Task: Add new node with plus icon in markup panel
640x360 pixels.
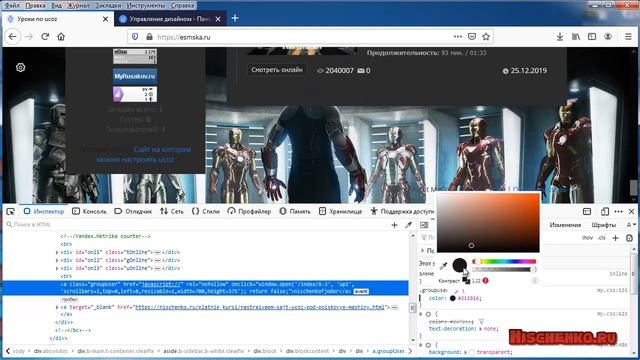Action: (394, 225)
